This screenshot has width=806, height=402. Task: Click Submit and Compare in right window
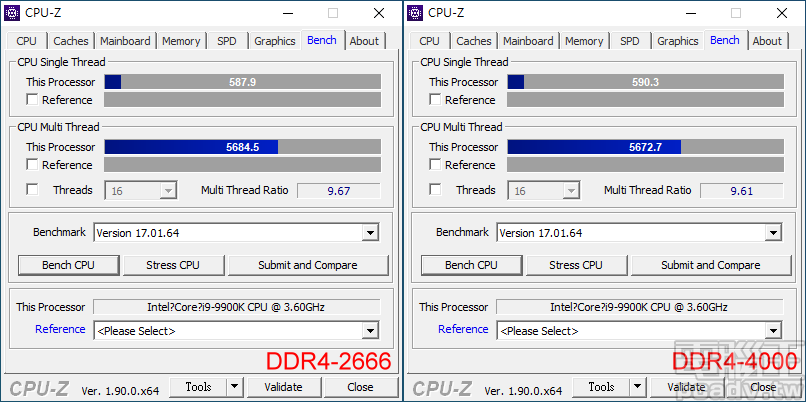pyautogui.click(x=711, y=265)
